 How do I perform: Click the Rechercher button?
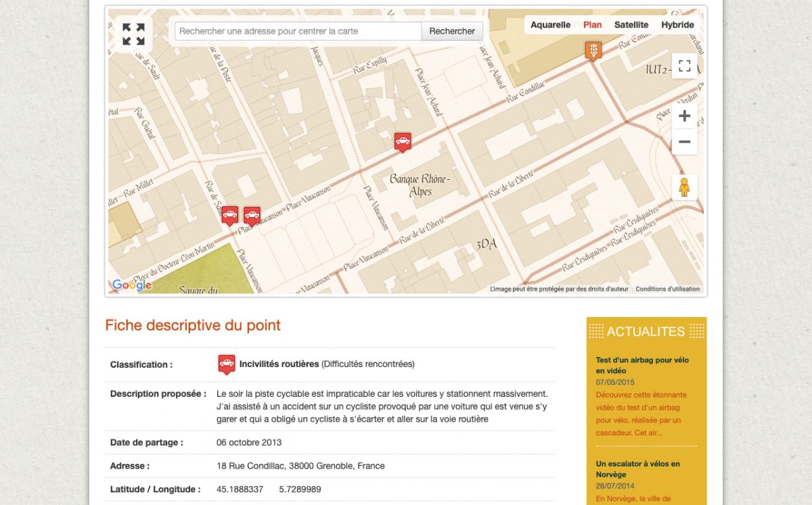452,31
